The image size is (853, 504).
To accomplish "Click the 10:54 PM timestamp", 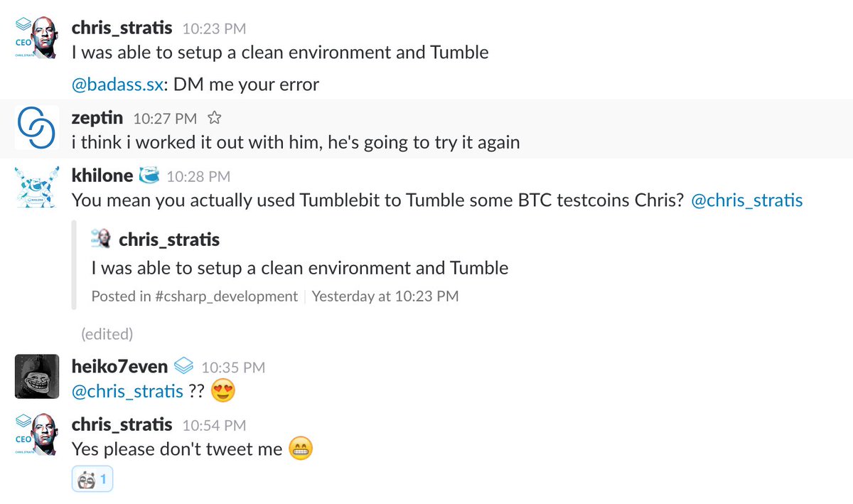I will click(x=214, y=425).
